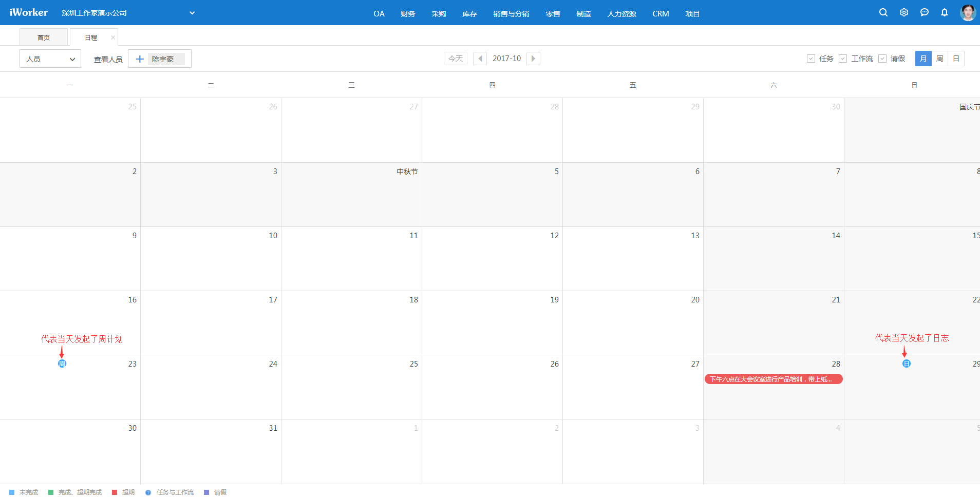Open the CRM menu

coord(661,14)
